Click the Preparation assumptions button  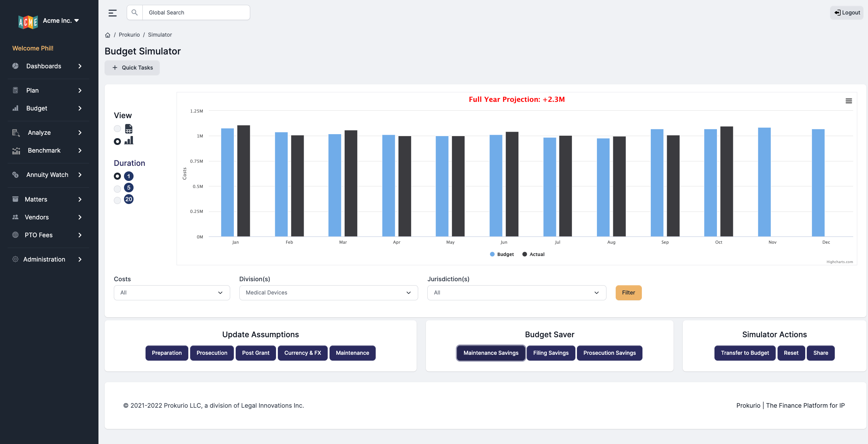pyautogui.click(x=167, y=353)
